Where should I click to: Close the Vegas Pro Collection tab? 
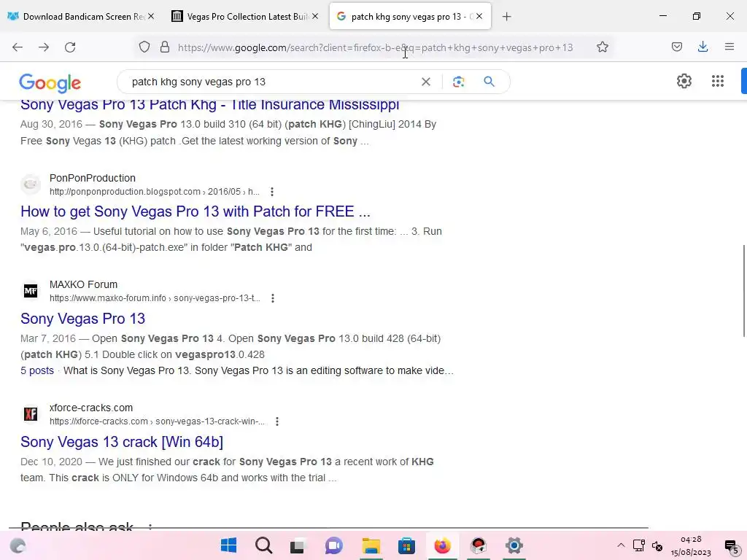coord(315,16)
